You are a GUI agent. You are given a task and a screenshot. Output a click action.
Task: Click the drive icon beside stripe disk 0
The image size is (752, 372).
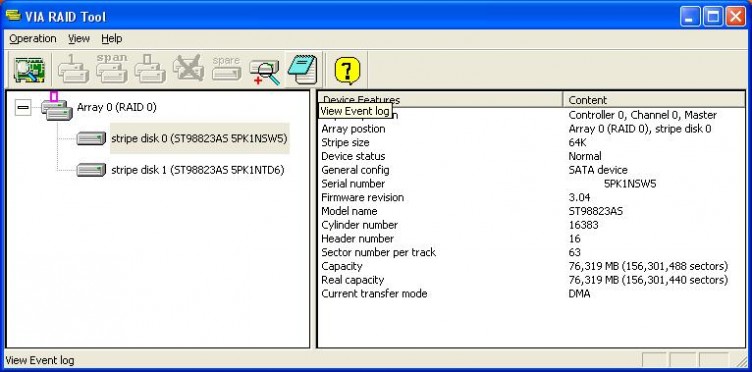[x=91, y=139]
